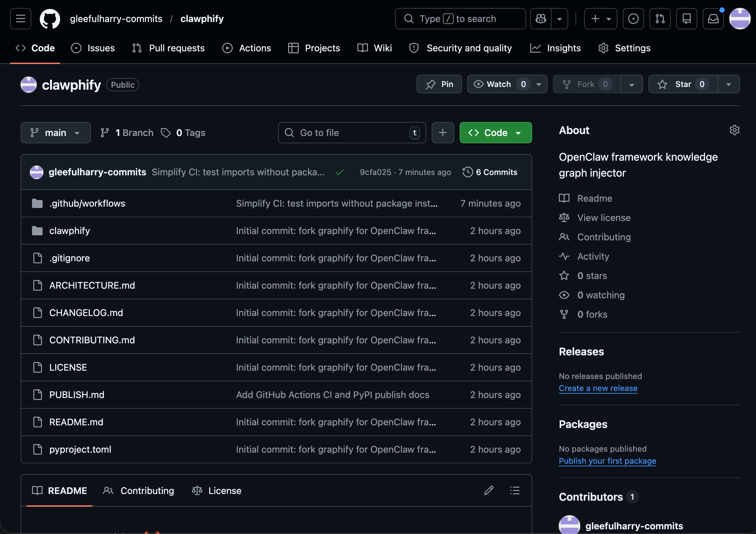Image resolution: width=756 pixels, height=534 pixels.
Task: Click the About settings gear icon
Action: point(734,130)
